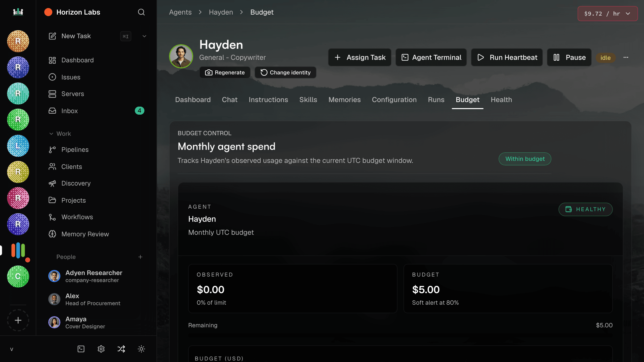Open the Runs tab

click(436, 100)
